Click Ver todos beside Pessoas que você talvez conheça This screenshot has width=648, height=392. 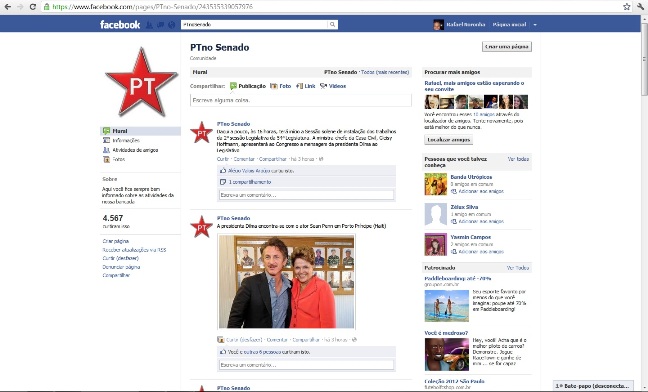[x=518, y=159]
